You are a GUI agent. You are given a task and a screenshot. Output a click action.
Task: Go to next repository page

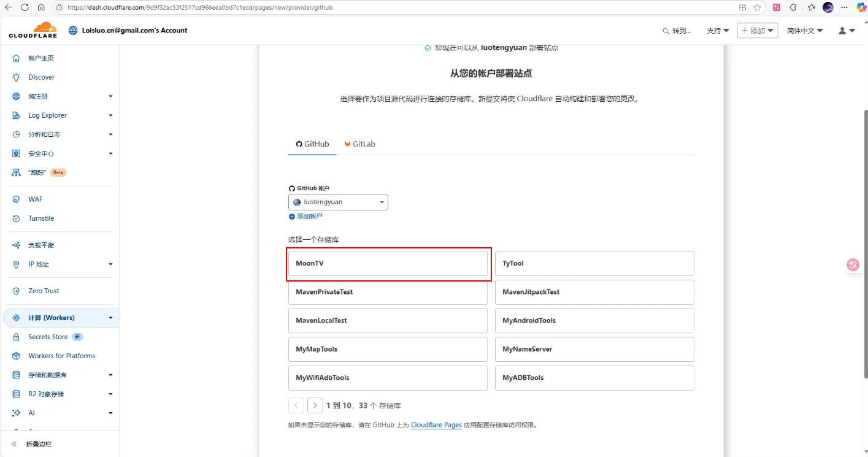click(x=315, y=405)
